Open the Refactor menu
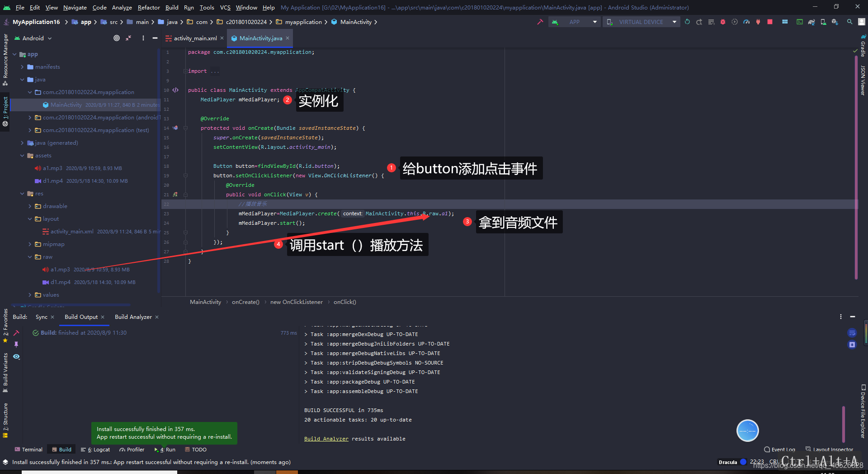The image size is (868, 474). point(149,7)
